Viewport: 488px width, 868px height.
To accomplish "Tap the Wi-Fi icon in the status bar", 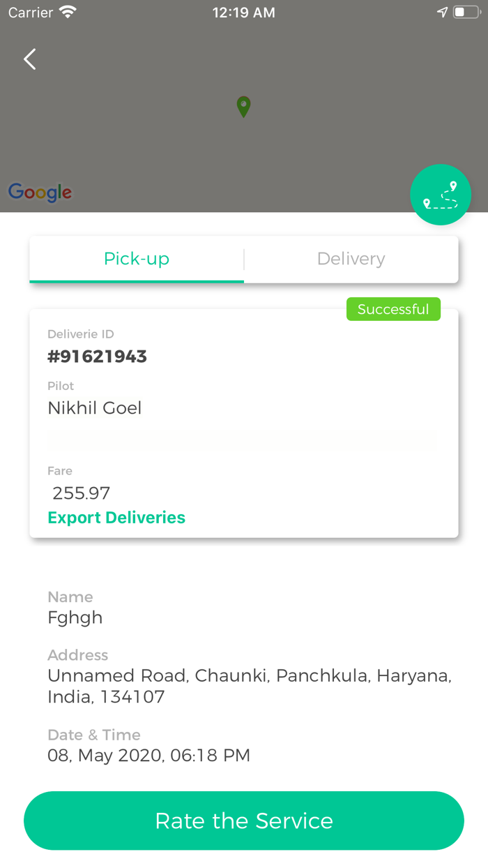I will click(68, 12).
